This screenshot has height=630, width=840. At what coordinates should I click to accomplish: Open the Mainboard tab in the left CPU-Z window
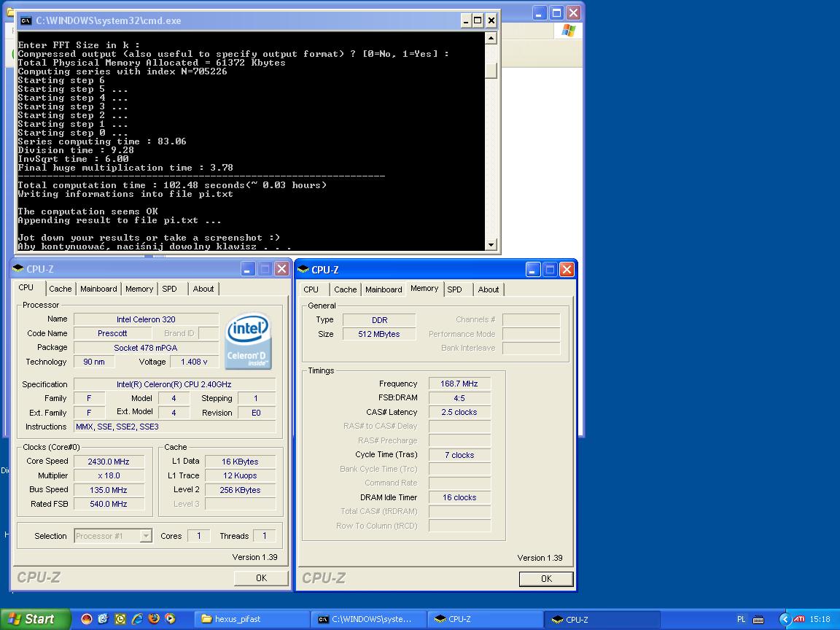(98, 289)
